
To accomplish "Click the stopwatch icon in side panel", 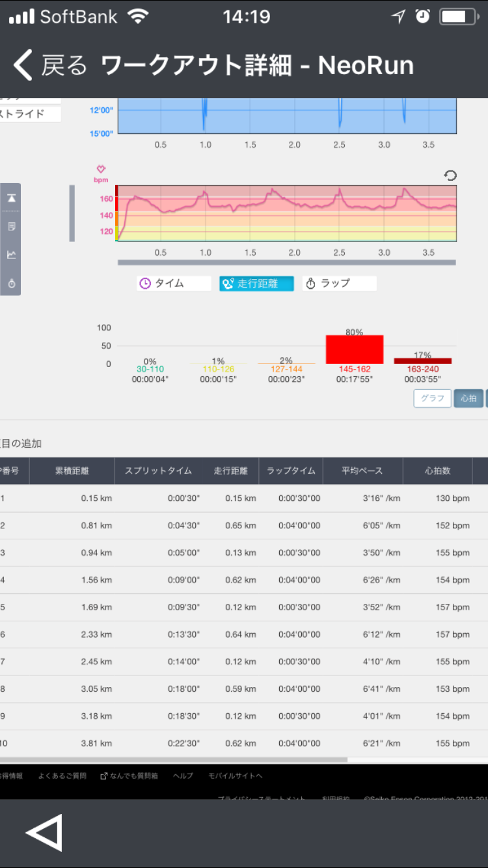I will click(11, 284).
